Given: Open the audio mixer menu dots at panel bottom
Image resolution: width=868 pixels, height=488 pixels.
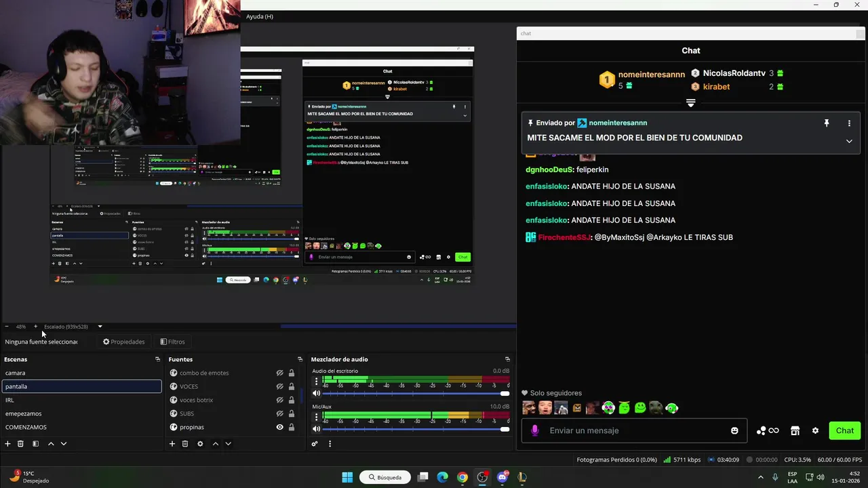Looking at the screenshot, I should 330,444.
